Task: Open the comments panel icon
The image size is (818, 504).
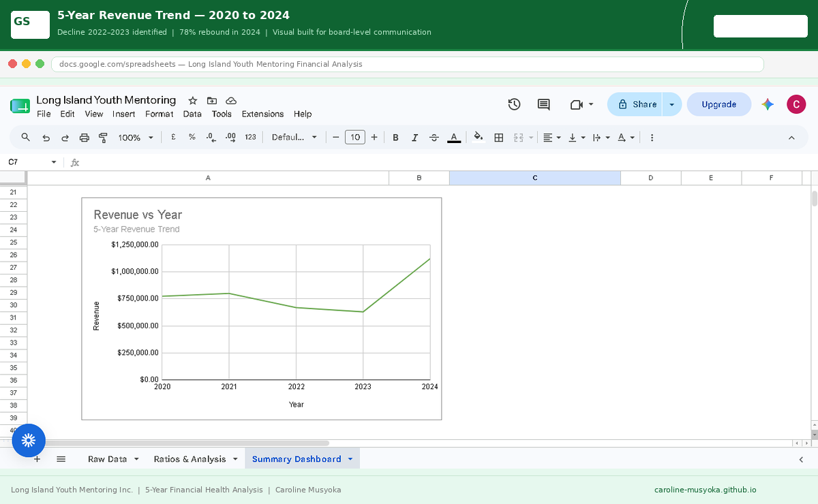Action: tap(543, 104)
